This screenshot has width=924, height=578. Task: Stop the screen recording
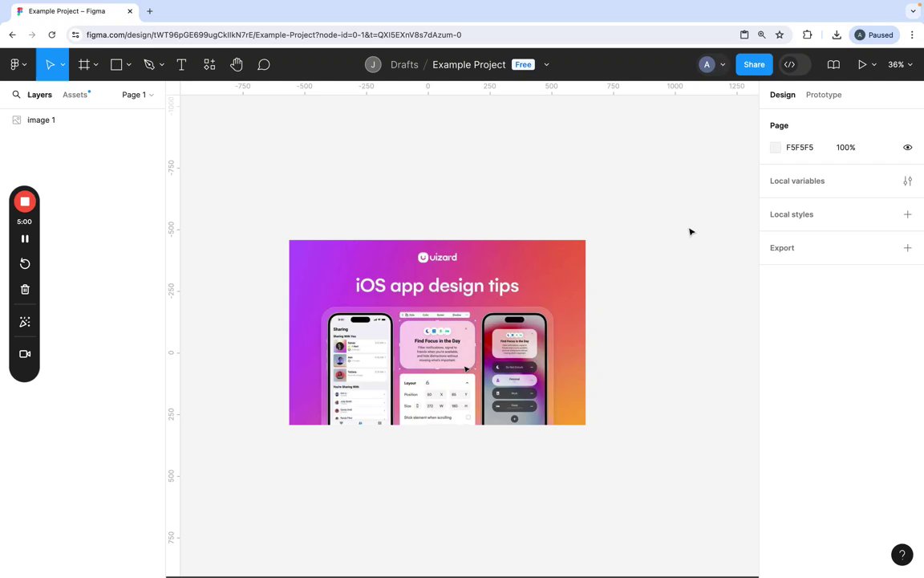25,201
